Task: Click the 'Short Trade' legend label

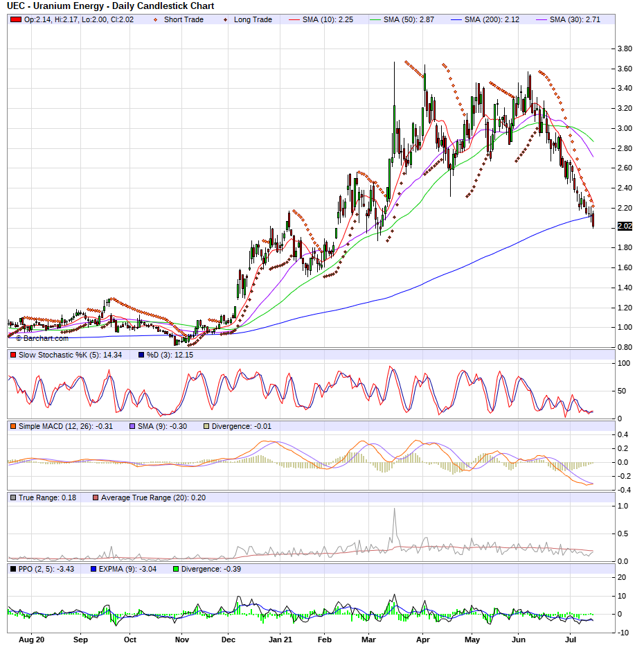Action: click(x=184, y=20)
